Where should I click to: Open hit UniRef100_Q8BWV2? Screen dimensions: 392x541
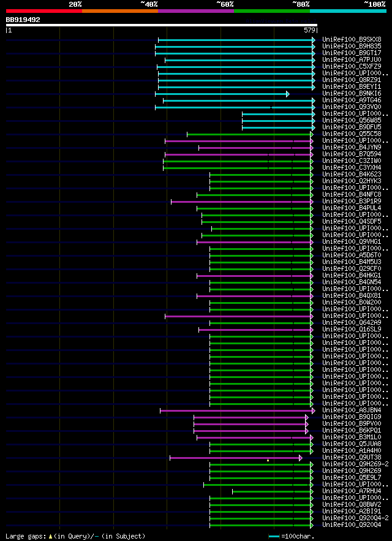[x=352, y=504]
